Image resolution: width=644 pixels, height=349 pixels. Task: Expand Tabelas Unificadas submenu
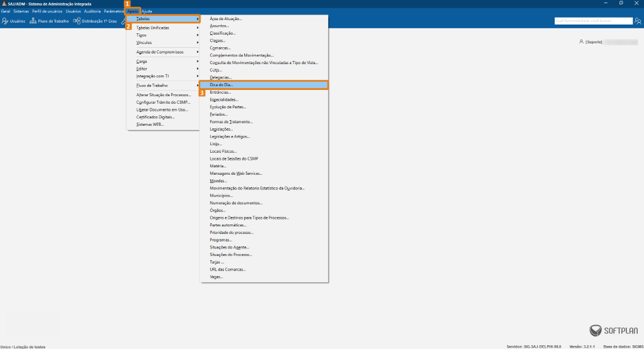[163, 28]
